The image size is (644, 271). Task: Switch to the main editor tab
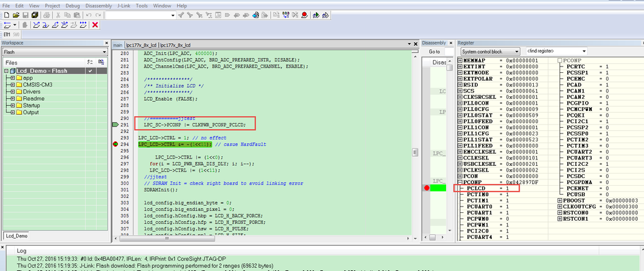(x=118, y=45)
